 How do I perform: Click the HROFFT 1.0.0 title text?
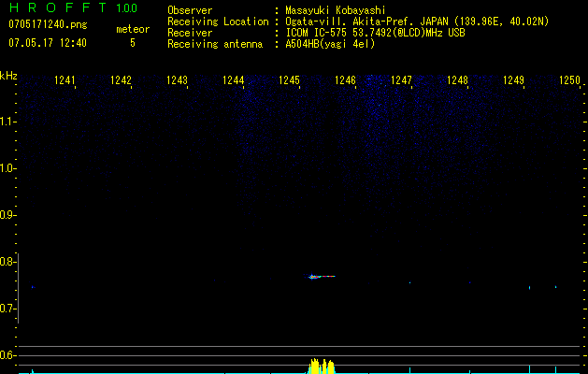74,7
